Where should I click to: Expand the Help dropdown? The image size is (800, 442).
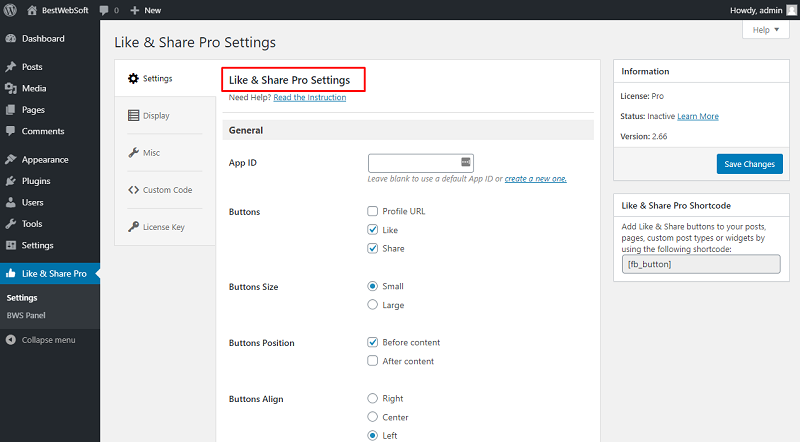[x=765, y=30]
